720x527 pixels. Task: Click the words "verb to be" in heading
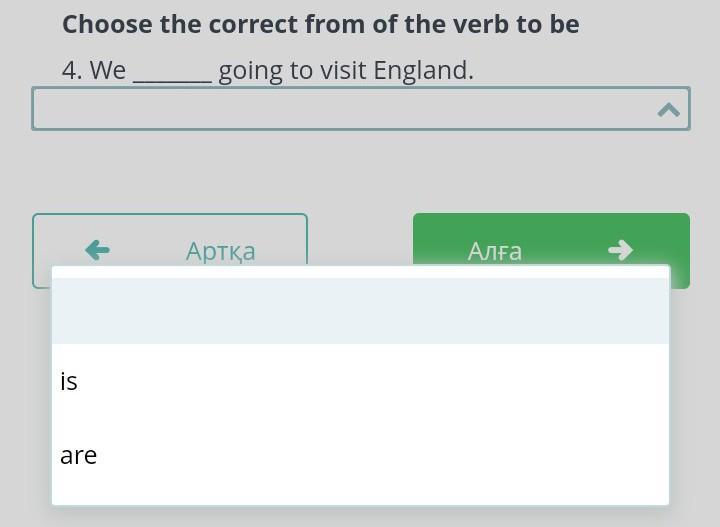coord(508,24)
